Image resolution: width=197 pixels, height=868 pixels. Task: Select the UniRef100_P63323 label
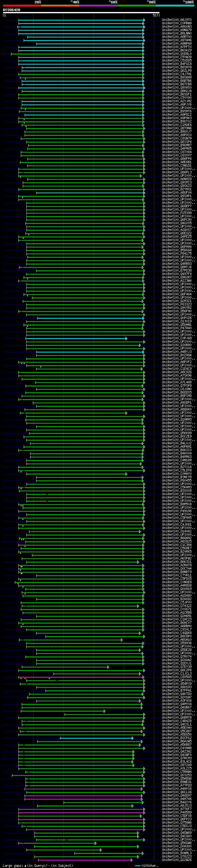coord(177,304)
